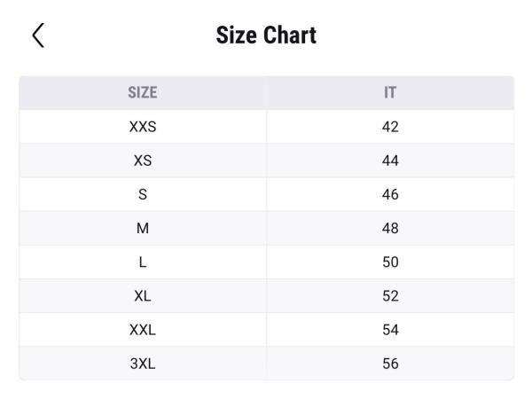532x407 pixels.
Task: Select the XXL size cell
Action: tap(143, 329)
